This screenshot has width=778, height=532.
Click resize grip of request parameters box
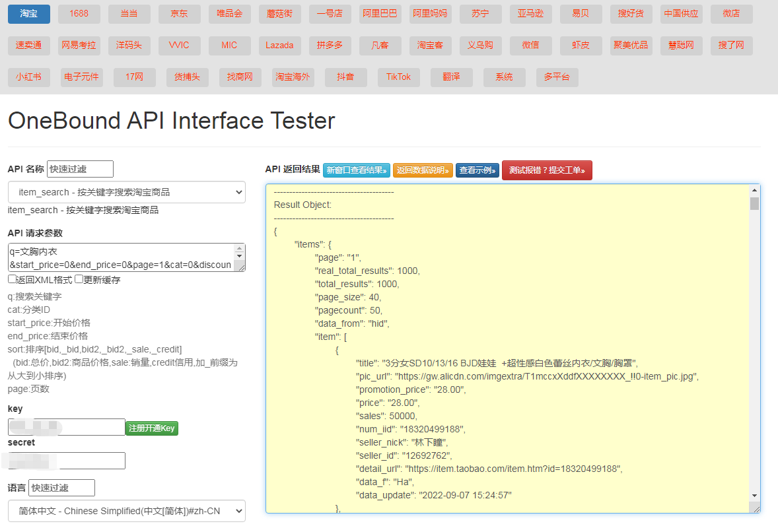(242, 267)
